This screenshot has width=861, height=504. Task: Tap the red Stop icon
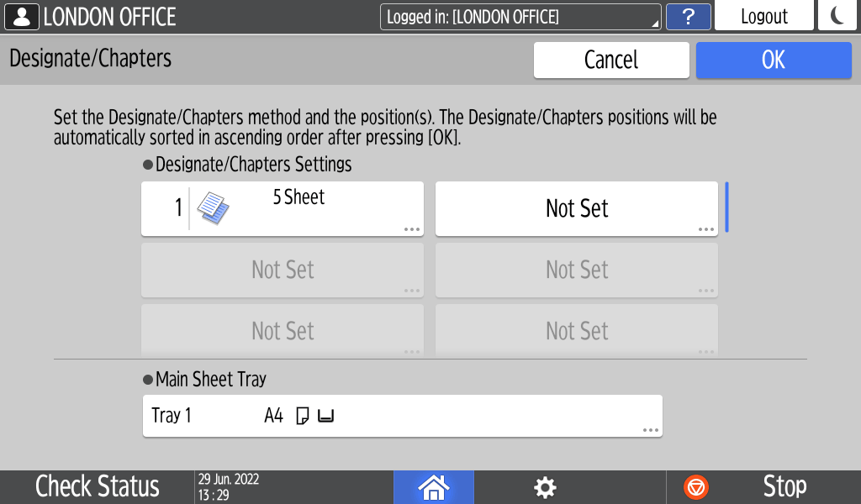point(696,487)
